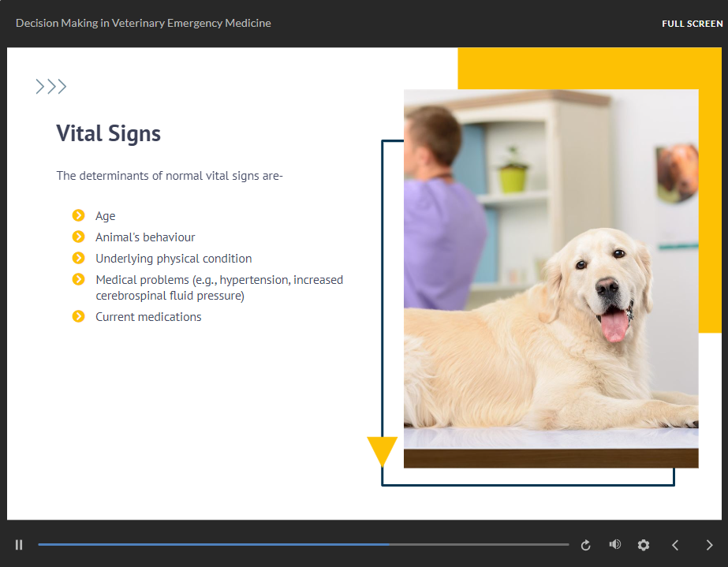Image resolution: width=728 pixels, height=567 pixels.
Task: Enter FULL SCREEN mode
Action: tap(692, 24)
